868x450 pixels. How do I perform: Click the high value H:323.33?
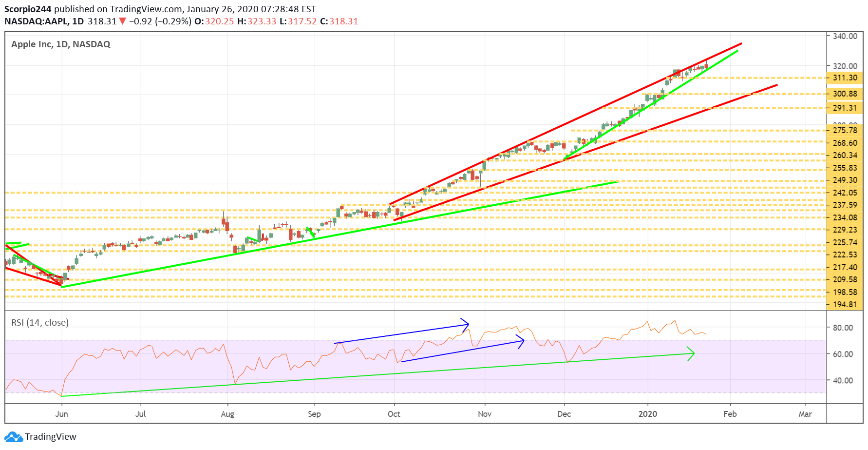257,22
